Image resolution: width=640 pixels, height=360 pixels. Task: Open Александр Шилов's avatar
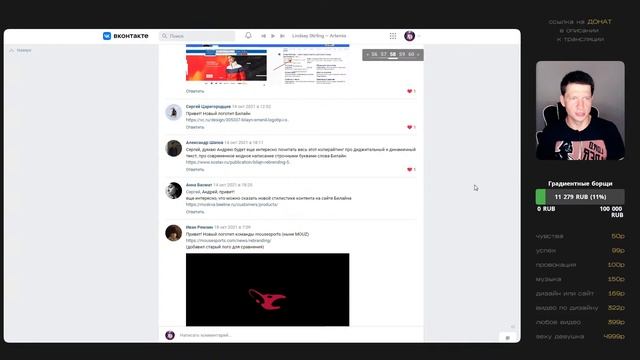[x=173, y=148]
